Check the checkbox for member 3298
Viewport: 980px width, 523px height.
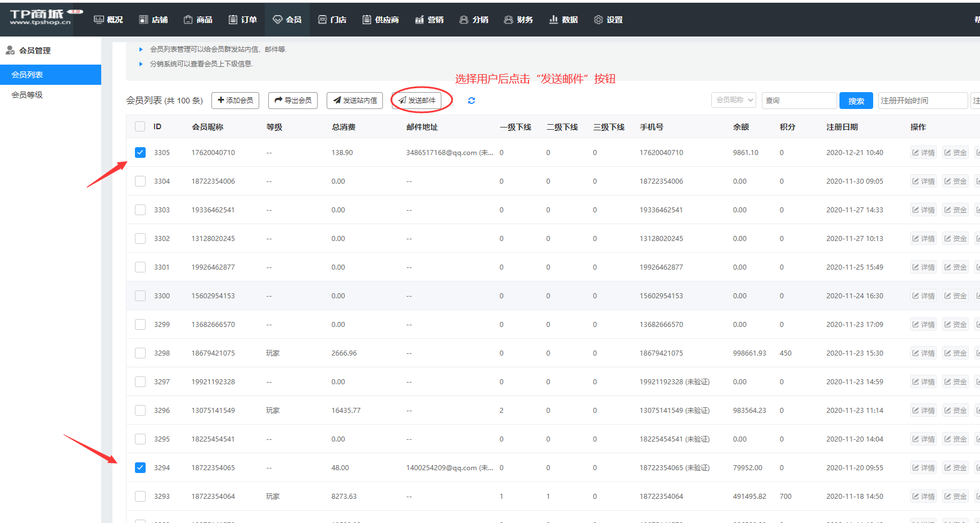coord(140,353)
